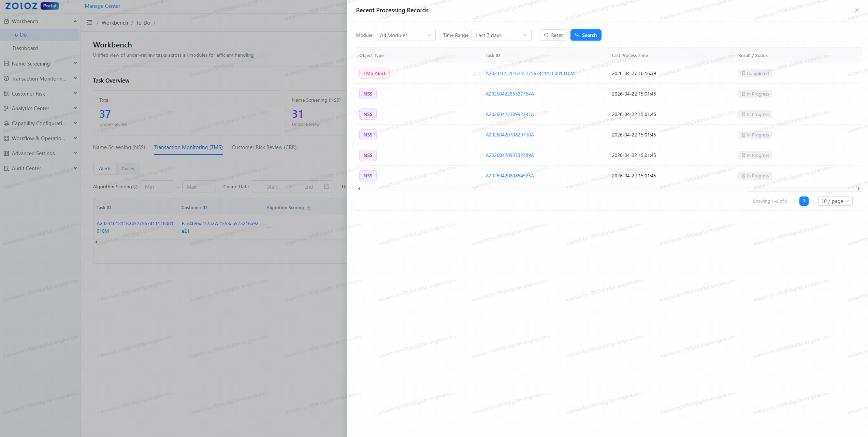The image size is (868, 437).
Task: Click the Audit Center sidebar icon
Action: pyautogui.click(x=6, y=168)
